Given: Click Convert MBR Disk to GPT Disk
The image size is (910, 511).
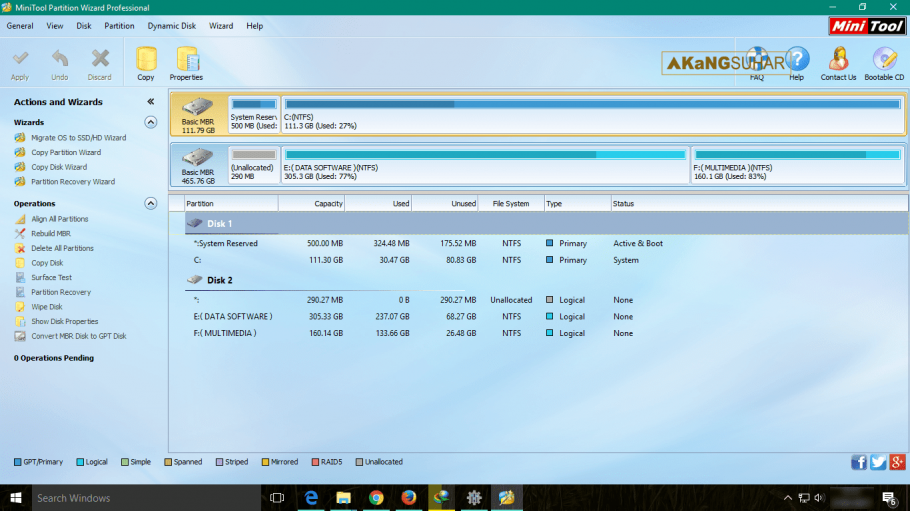Looking at the screenshot, I should (x=78, y=336).
